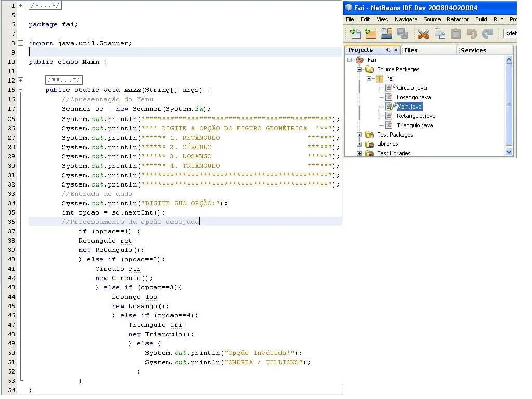Click the New File toolbar icon
Screen dimensions: 532x399
(355, 34)
